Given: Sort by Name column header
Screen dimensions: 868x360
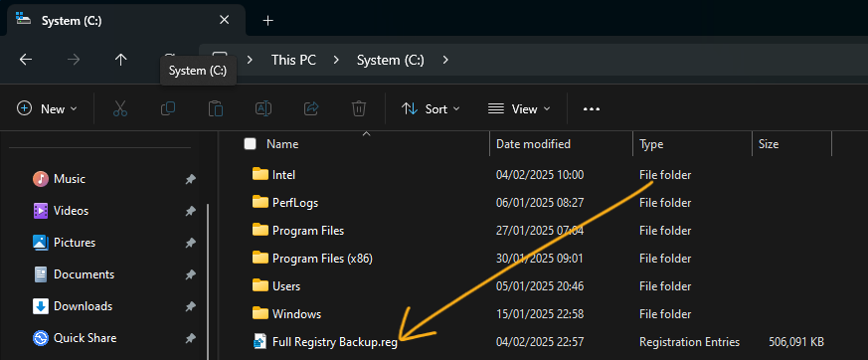Looking at the screenshot, I should [282, 144].
